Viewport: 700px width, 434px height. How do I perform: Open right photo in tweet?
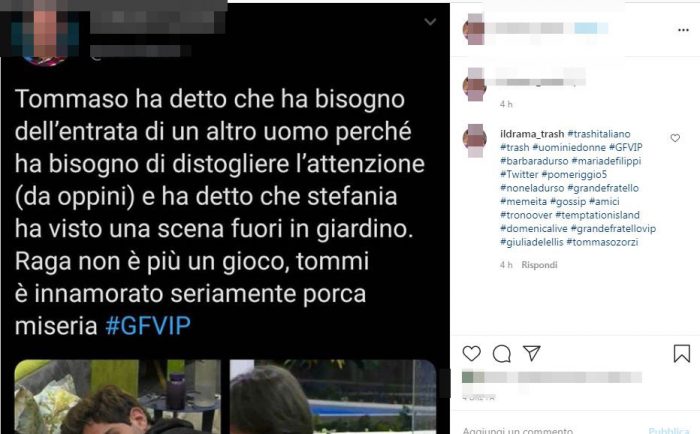[333, 396]
